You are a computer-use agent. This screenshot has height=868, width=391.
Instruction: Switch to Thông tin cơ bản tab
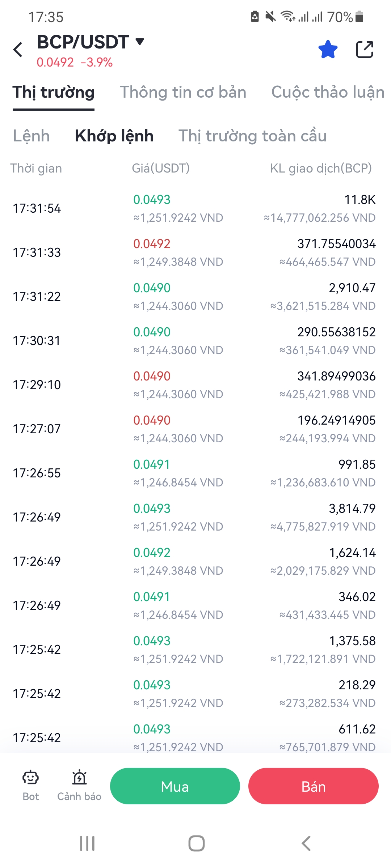[x=183, y=92]
